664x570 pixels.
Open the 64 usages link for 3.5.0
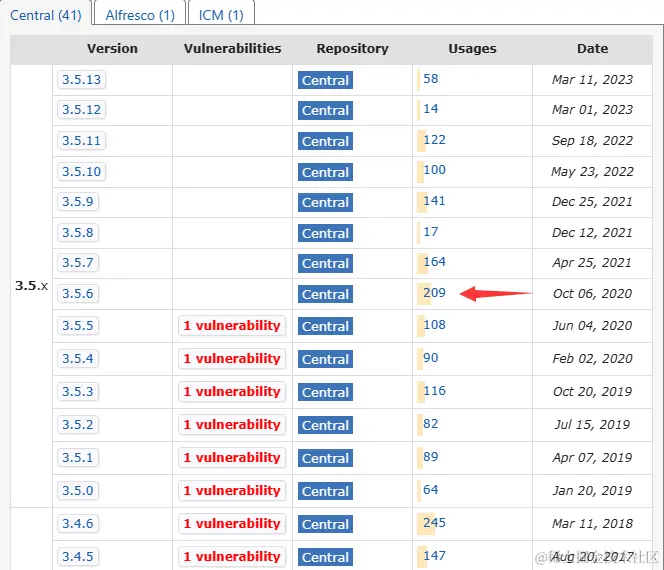431,490
